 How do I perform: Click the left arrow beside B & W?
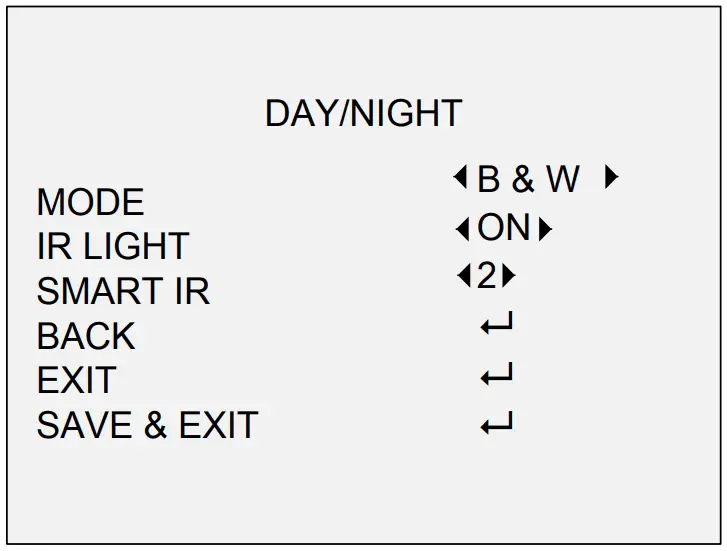pyautogui.click(x=460, y=179)
